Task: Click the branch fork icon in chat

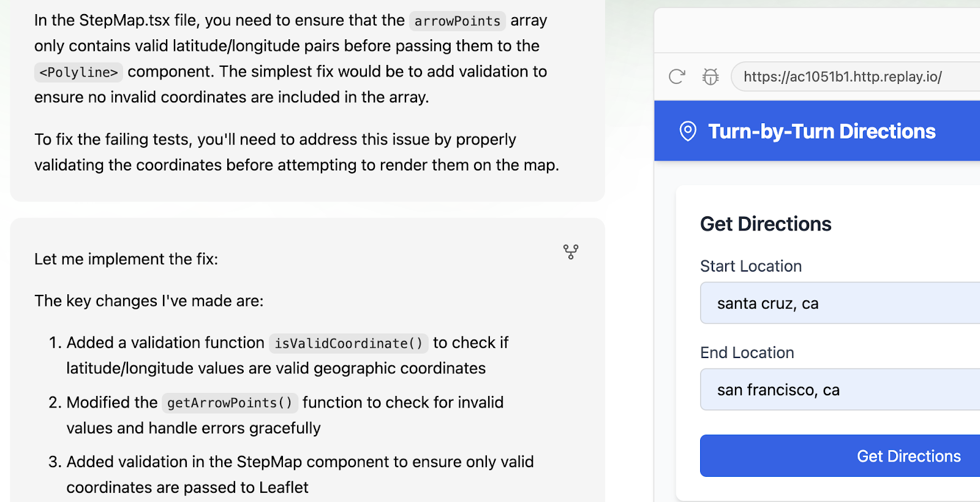Action: pyautogui.click(x=571, y=251)
